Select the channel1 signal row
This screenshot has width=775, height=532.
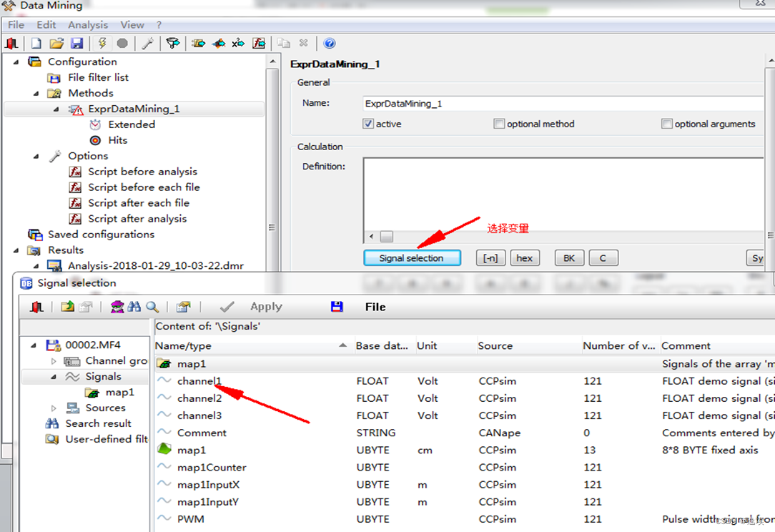tap(465, 381)
